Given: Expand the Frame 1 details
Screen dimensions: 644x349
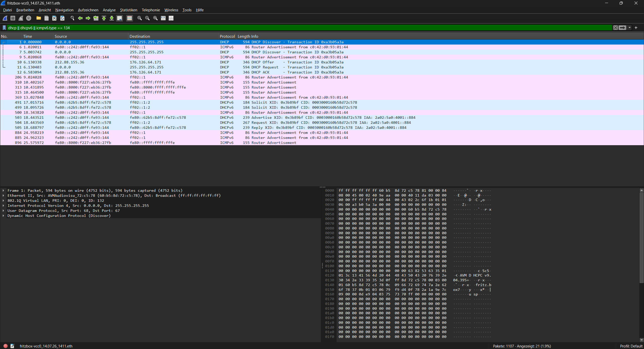Looking at the screenshot, I should (3, 190).
